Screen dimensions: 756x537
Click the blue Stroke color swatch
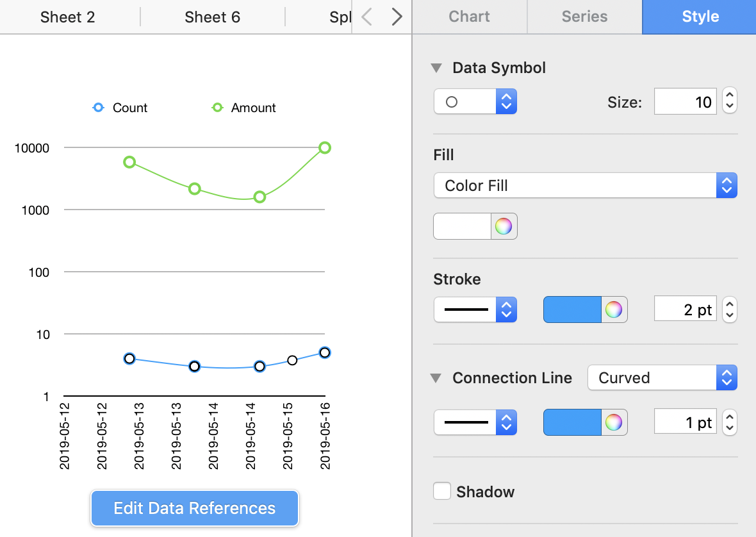pos(572,310)
